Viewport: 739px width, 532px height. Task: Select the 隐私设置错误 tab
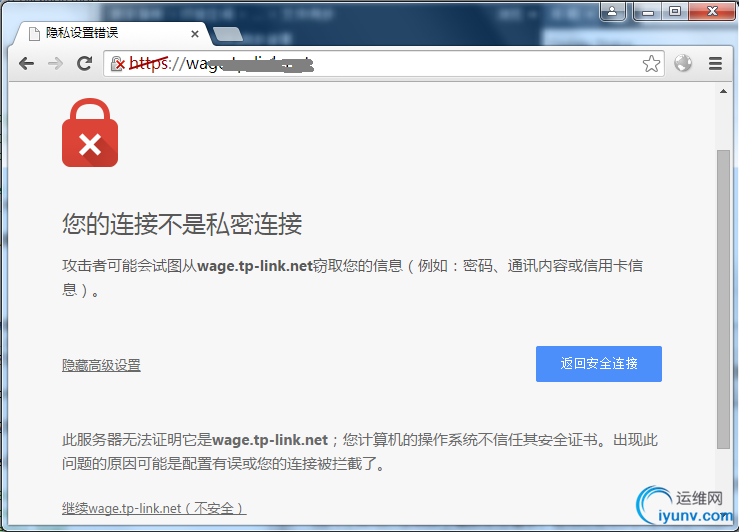click(111, 33)
